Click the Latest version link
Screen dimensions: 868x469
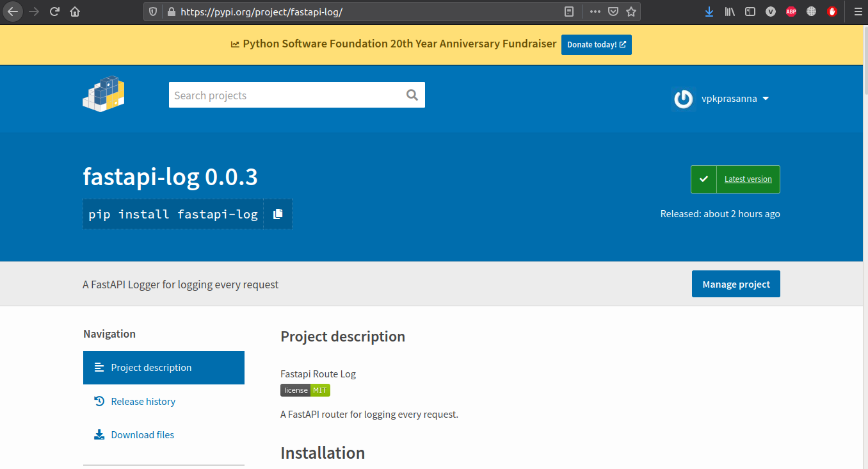point(748,179)
